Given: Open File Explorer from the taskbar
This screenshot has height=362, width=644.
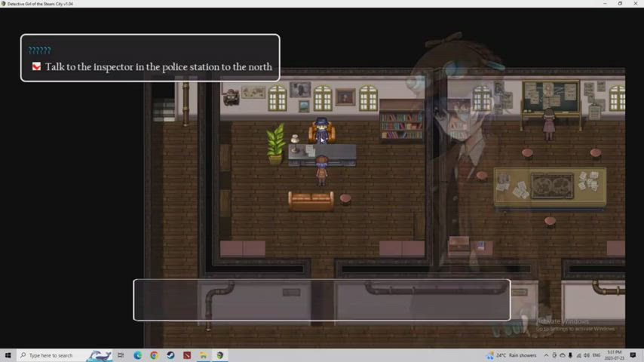Looking at the screenshot, I should pyautogui.click(x=204, y=355).
